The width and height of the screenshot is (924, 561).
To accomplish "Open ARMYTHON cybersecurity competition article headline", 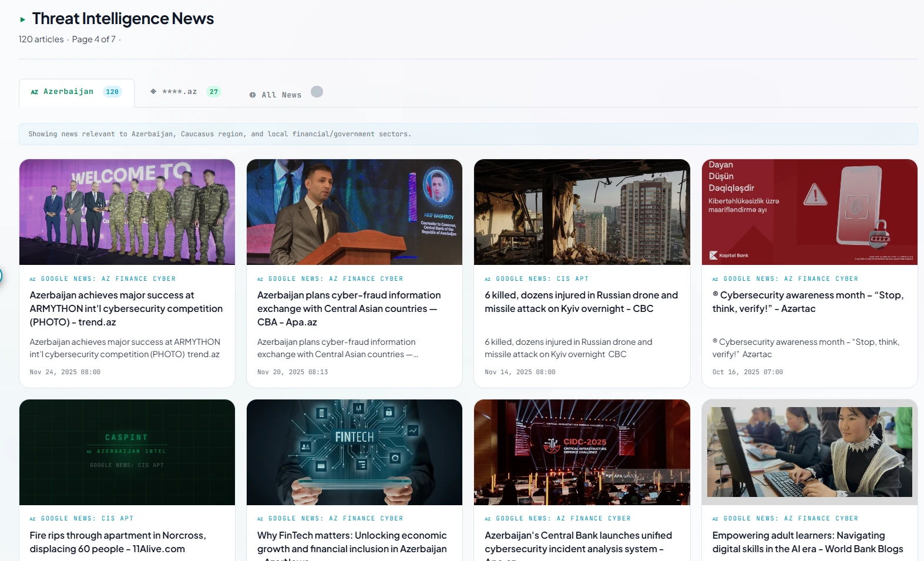I will click(x=126, y=308).
